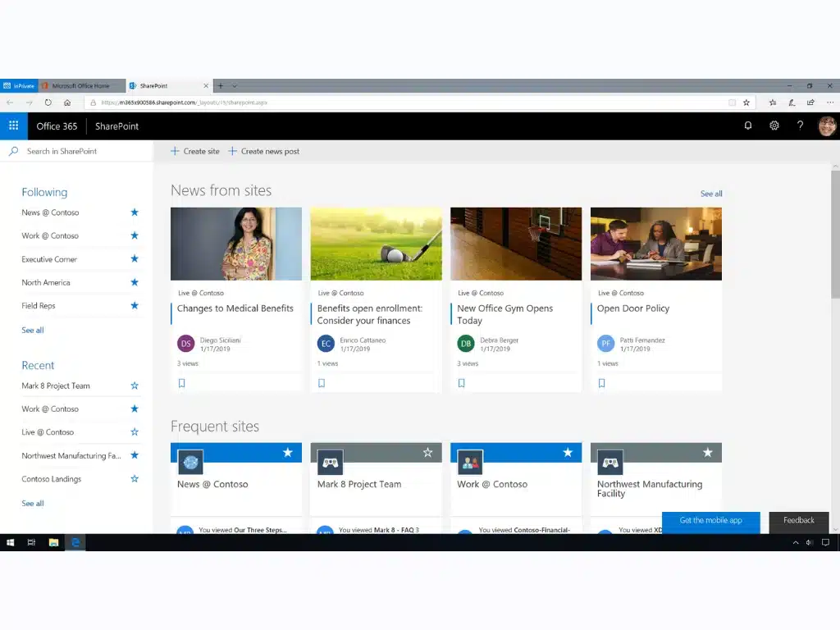The width and height of the screenshot is (840, 630).
Task: Unfollow North America via its star
Action: [x=135, y=282]
